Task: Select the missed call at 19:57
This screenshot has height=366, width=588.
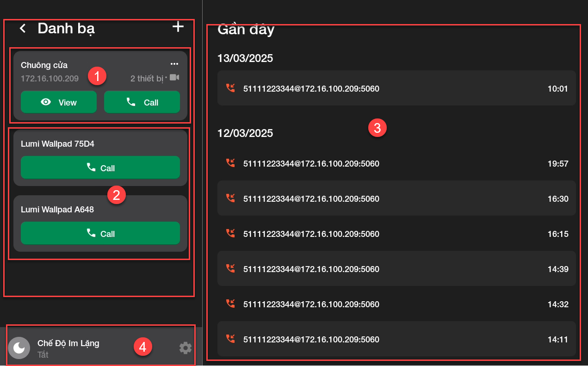Action: (396, 163)
